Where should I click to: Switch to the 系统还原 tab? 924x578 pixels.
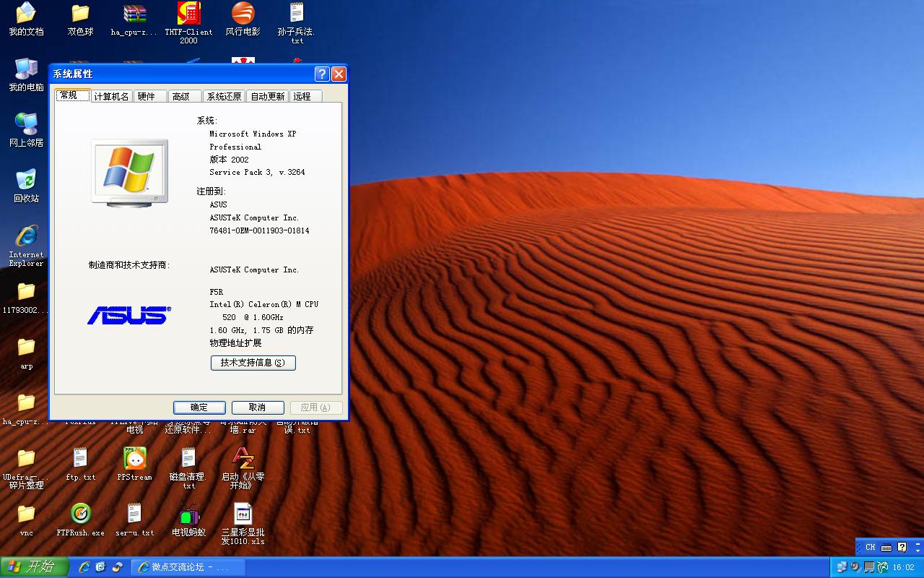224,96
